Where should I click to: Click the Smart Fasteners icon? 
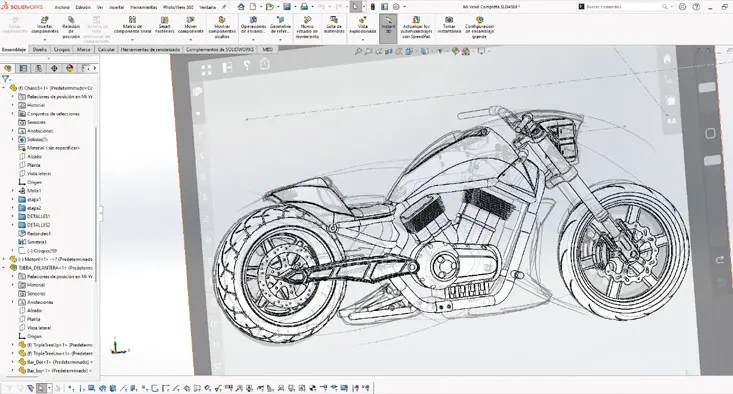(165, 20)
